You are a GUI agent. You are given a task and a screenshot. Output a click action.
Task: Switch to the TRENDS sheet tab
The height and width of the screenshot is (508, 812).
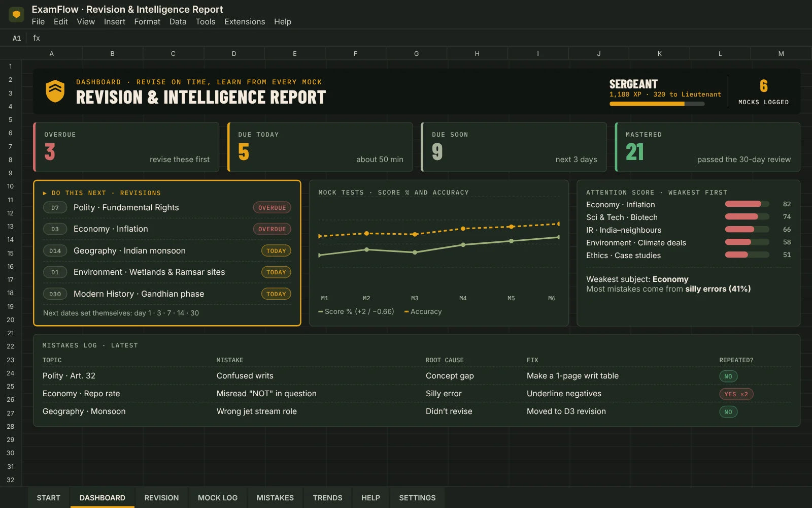tap(327, 498)
